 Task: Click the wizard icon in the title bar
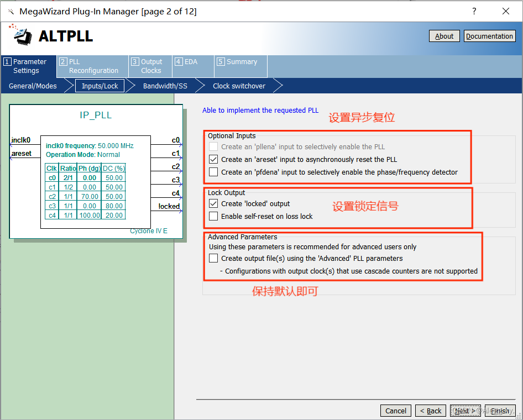[11, 12]
